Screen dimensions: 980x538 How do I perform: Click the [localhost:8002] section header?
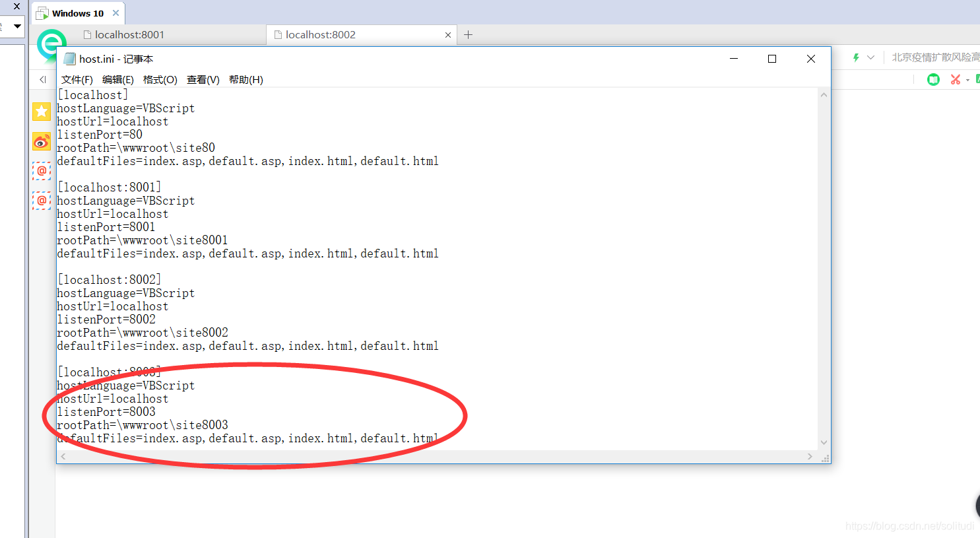pos(109,280)
